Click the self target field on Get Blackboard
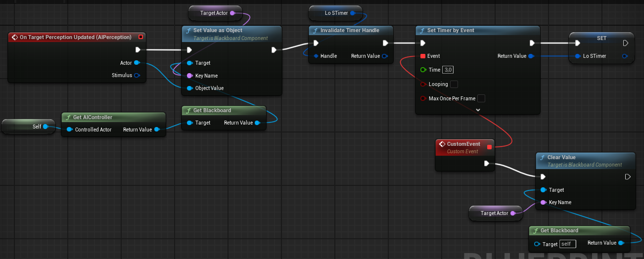644x259 pixels. click(568, 244)
